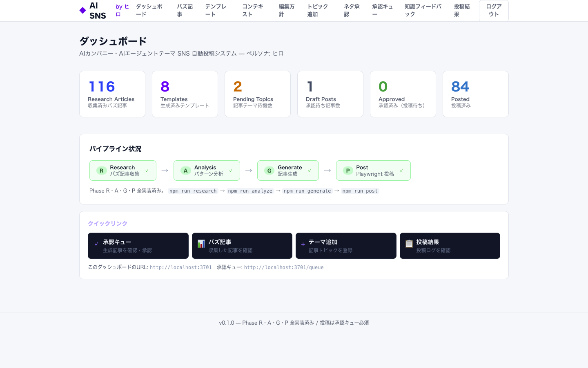Click the bar chart icon on バズ記事 quick link

tap(201, 244)
